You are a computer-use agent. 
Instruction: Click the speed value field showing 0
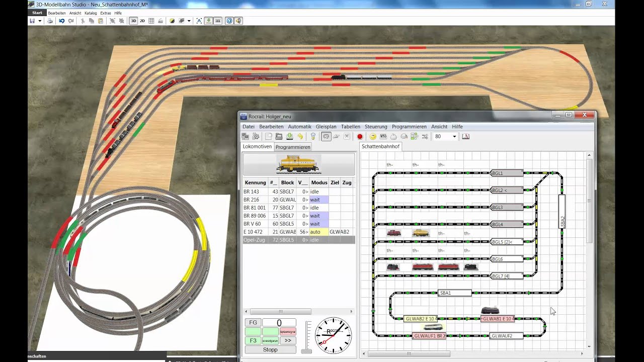279,323
